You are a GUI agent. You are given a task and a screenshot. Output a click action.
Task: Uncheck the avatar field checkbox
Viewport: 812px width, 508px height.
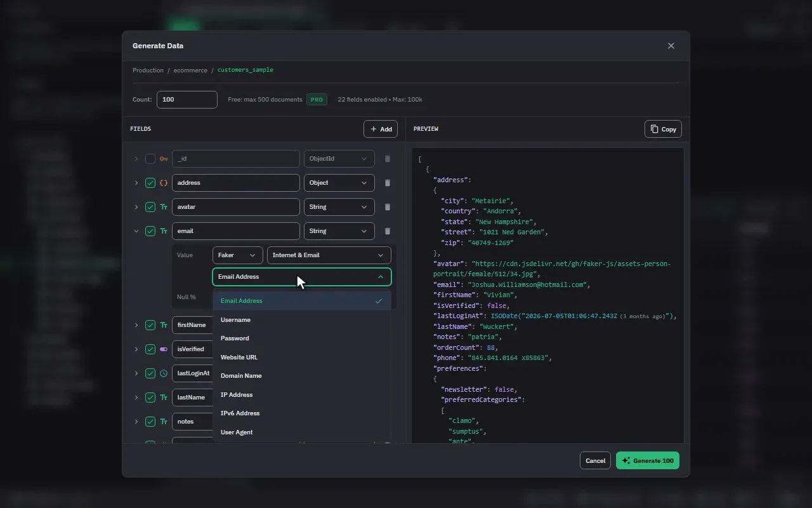tap(150, 207)
